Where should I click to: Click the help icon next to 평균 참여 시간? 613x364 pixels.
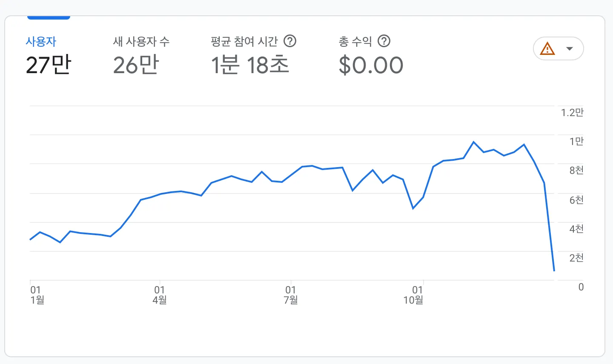pos(290,41)
